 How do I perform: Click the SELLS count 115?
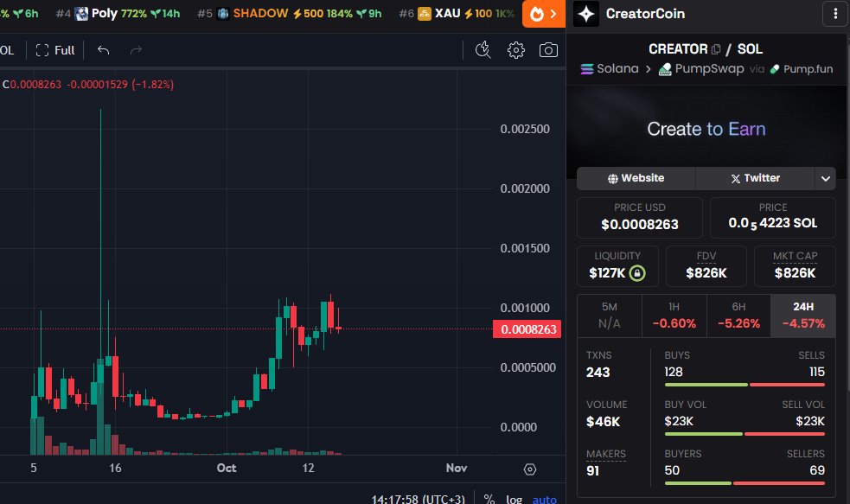click(817, 372)
